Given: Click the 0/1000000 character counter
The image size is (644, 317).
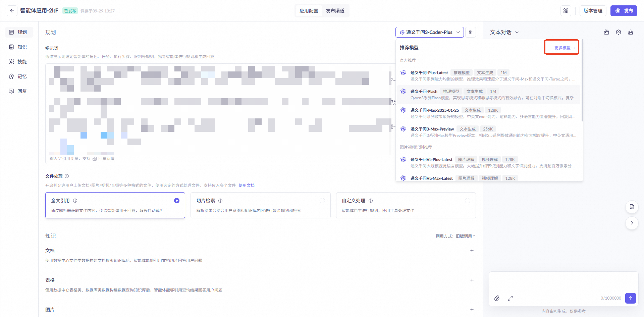Looking at the screenshot, I should pyautogui.click(x=611, y=298).
